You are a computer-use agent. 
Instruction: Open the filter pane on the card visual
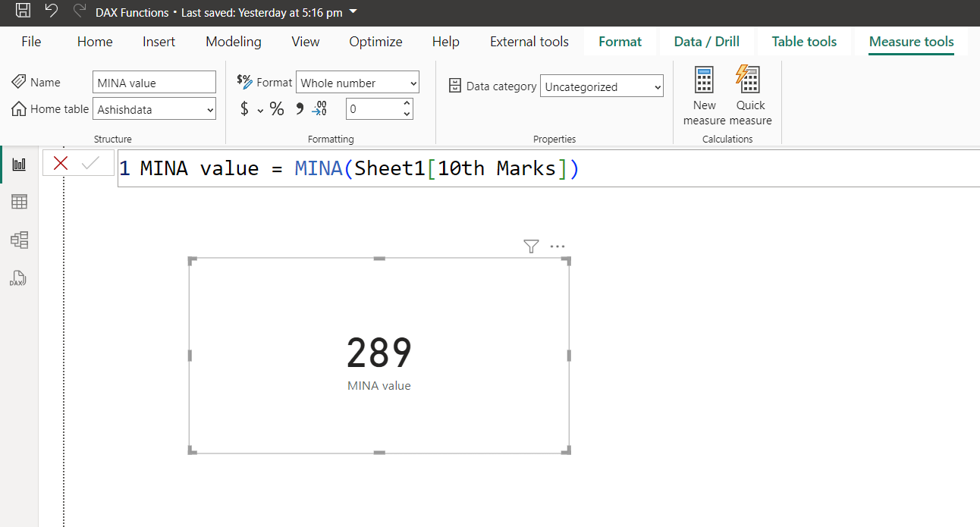pyautogui.click(x=530, y=246)
